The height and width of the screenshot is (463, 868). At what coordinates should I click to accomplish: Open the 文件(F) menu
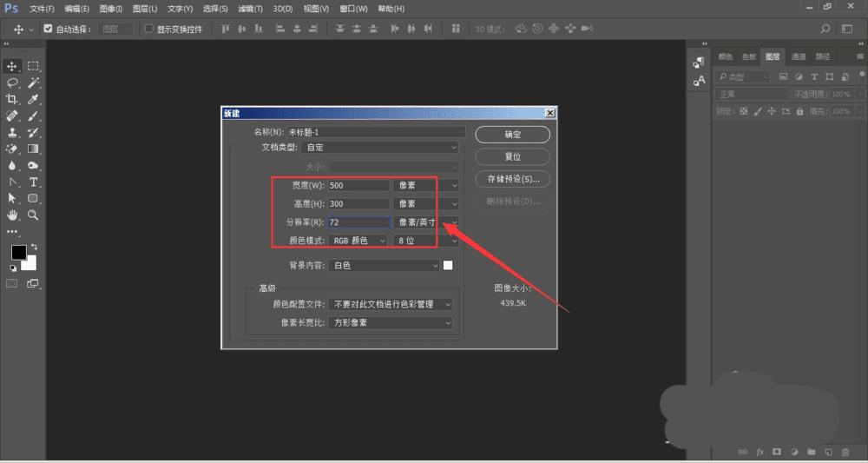point(42,9)
